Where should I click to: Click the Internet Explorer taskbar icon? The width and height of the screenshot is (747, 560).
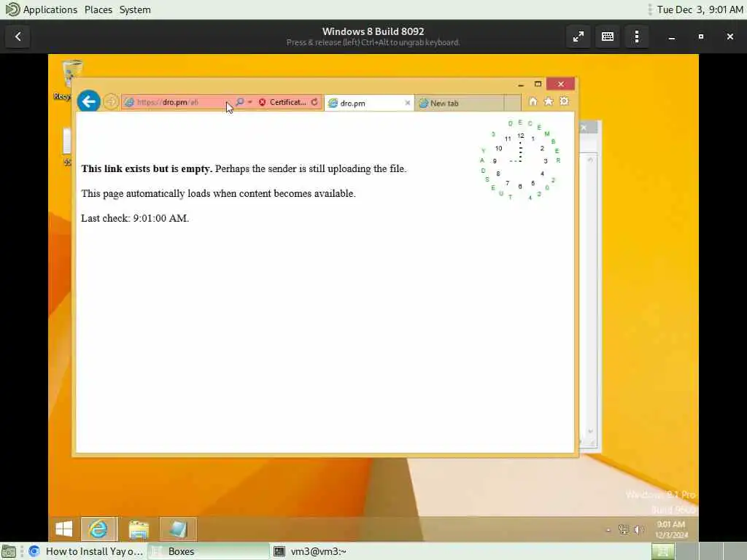98,529
